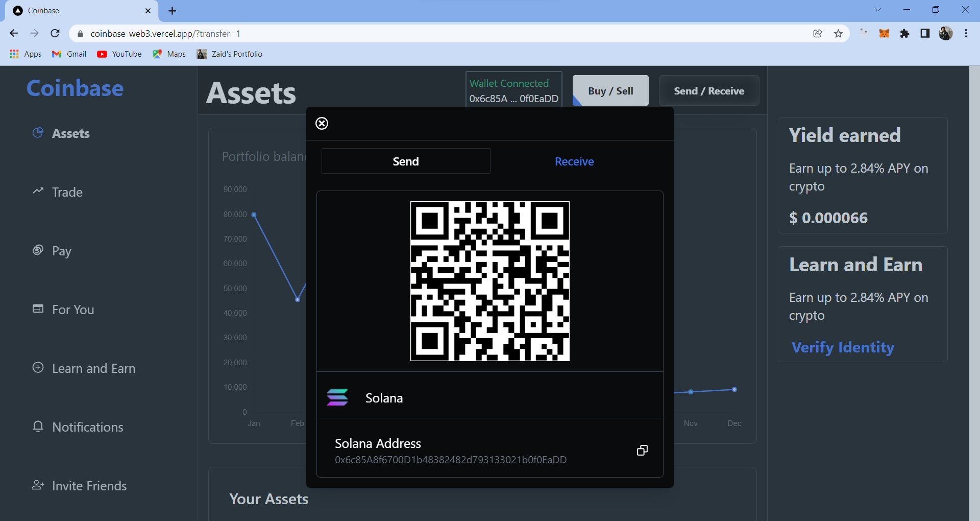
Task: Click the Buy / Sell button
Action: [610, 90]
